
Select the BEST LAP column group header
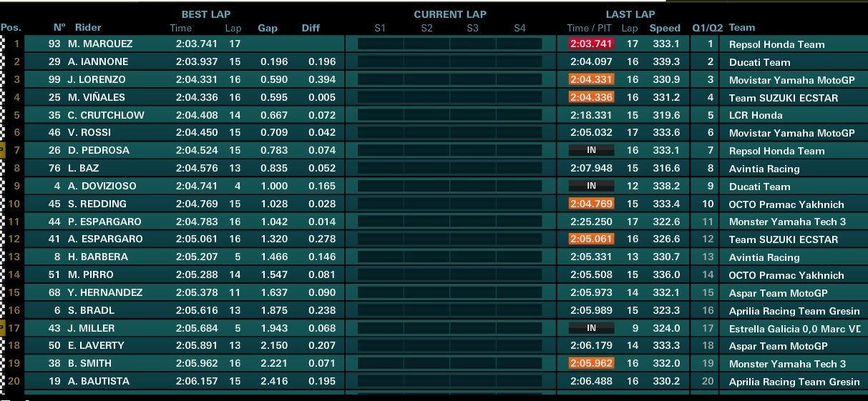[x=206, y=14]
